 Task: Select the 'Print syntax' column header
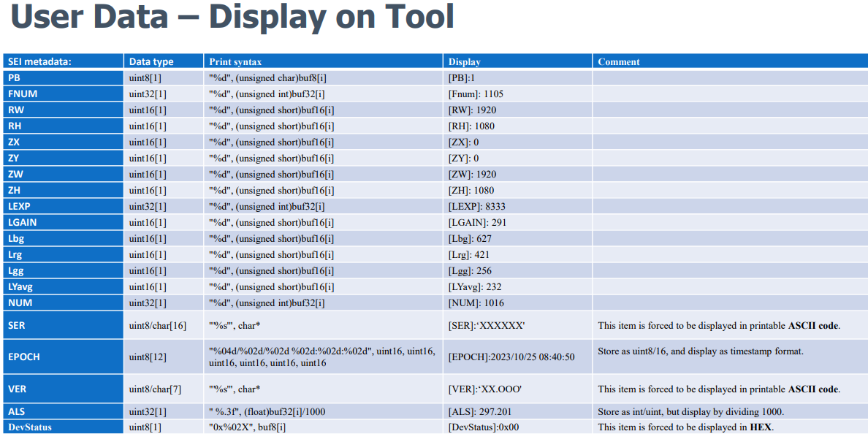(235, 62)
